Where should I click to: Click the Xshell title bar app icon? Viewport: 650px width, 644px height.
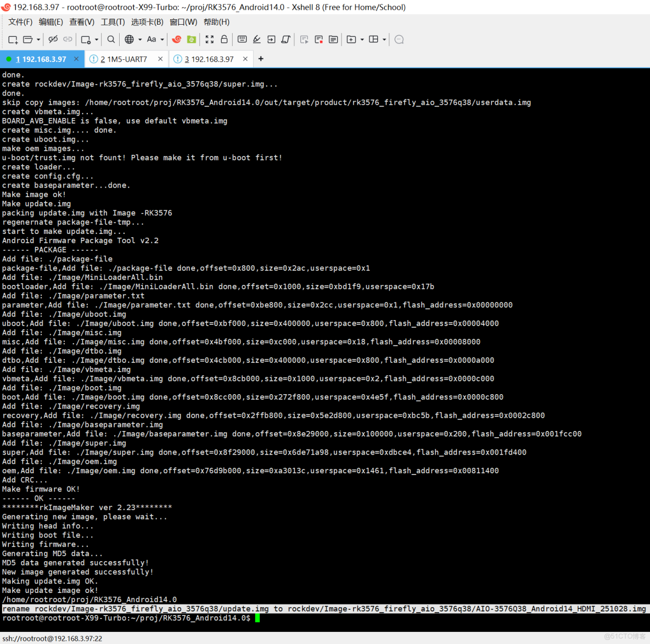click(6, 7)
